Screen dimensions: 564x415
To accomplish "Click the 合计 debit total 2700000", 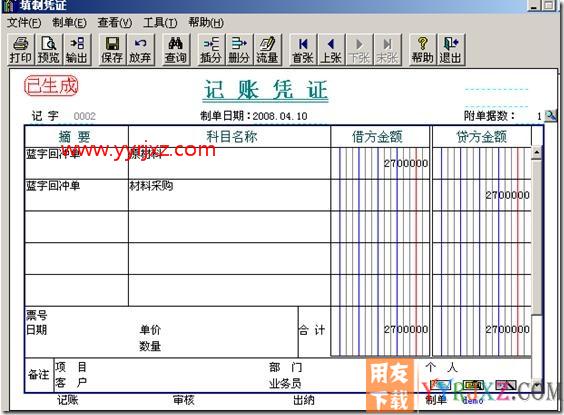I will click(406, 329).
